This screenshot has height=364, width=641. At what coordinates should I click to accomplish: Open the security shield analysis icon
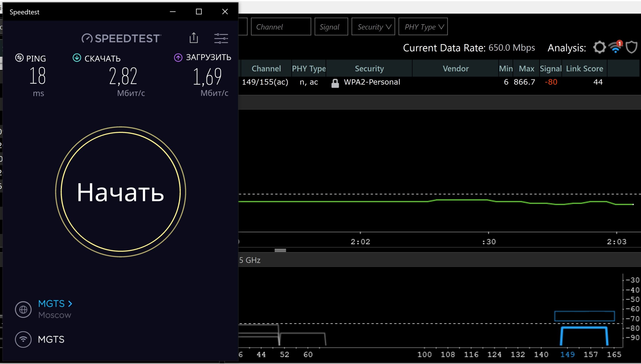(x=631, y=47)
